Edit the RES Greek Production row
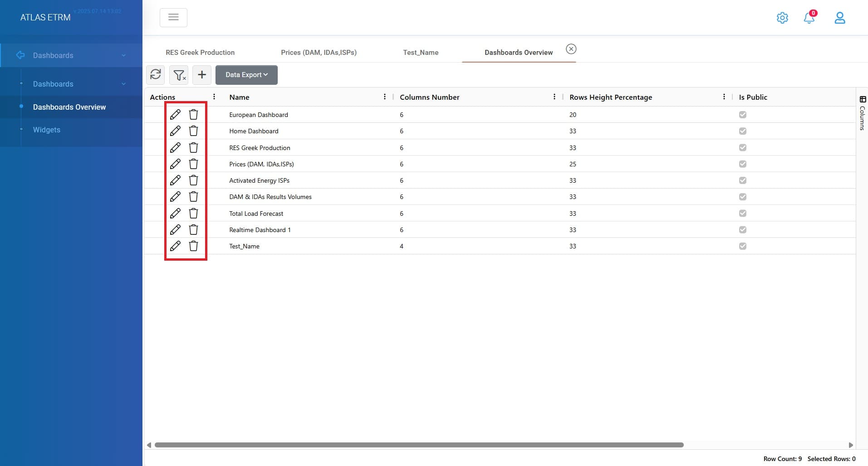Screen dimensions: 868x466 pyautogui.click(x=175, y=148)
